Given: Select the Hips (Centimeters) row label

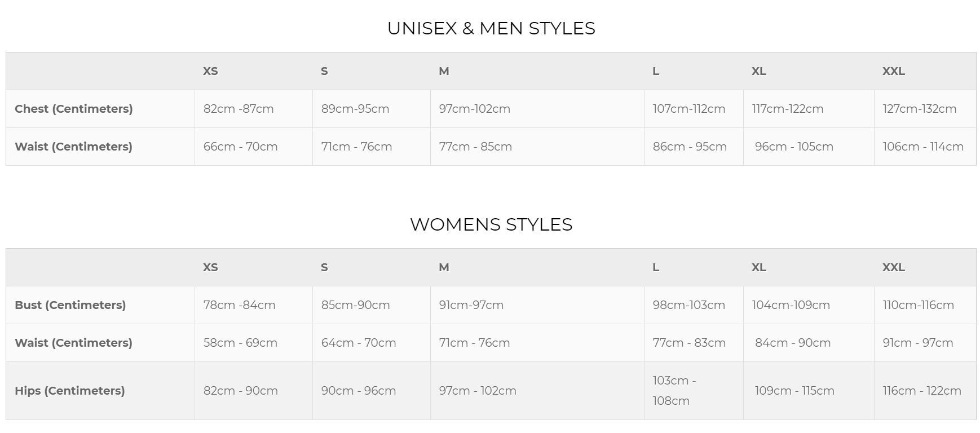Looking at the screenshot, I should click(x=70, y=391).
